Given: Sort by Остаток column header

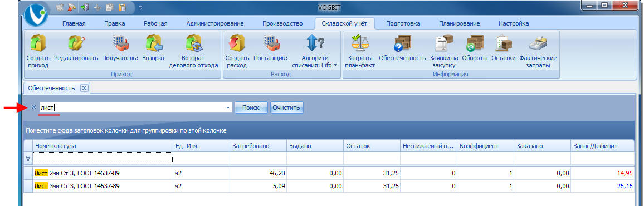Looking at the screenshot, I should [x=372, y=146].
